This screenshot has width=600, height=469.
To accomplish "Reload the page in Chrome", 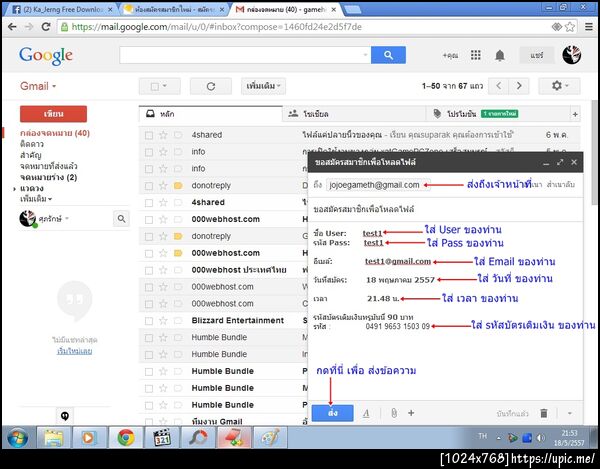I will tap(46, 27).
